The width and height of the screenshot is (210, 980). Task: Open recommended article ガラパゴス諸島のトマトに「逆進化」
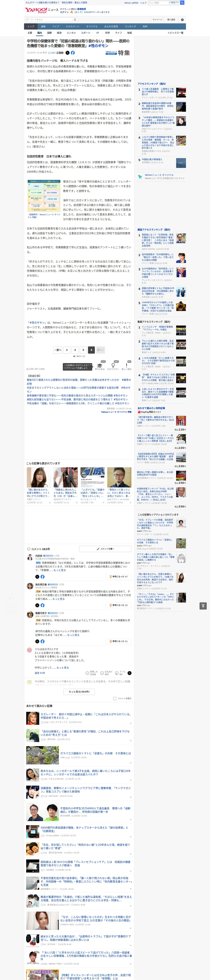point(95,754)
